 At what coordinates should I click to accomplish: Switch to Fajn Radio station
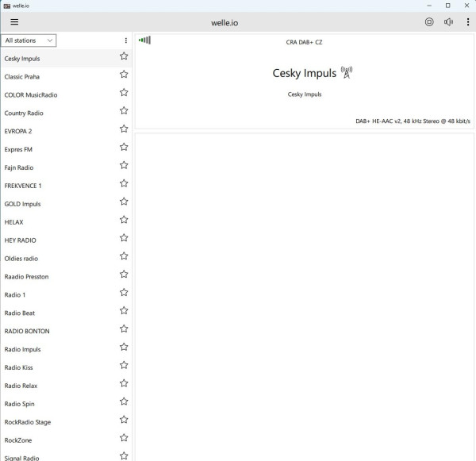pyautogui.click(x=66, y=167)
